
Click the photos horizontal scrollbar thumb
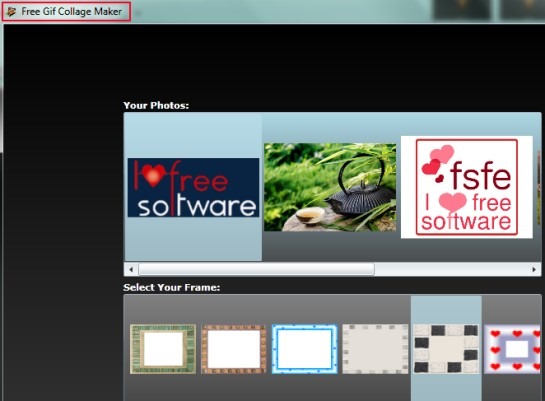click(x=257, y=269)
